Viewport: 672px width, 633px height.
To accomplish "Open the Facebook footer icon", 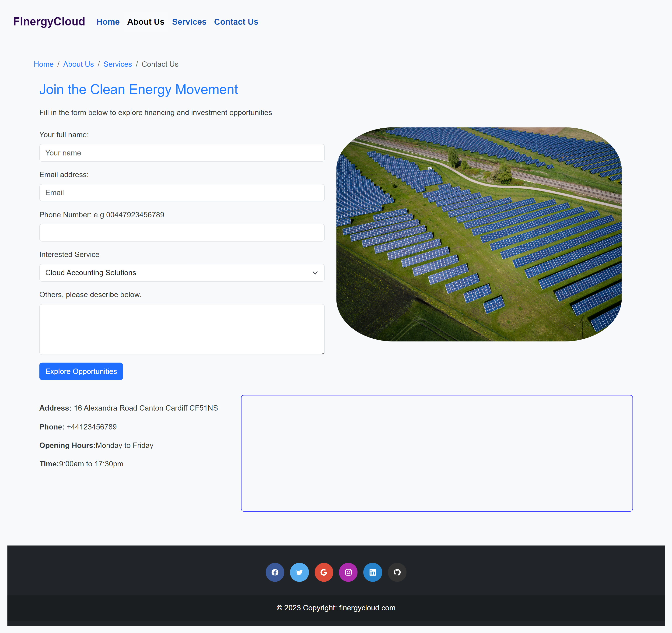I will [x=275, y=572].
